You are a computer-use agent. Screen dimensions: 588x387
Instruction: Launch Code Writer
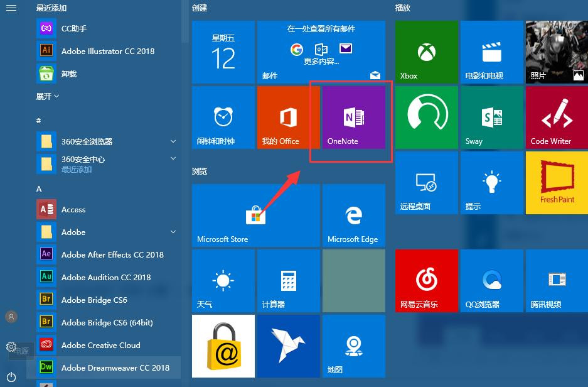coord(556,117)
